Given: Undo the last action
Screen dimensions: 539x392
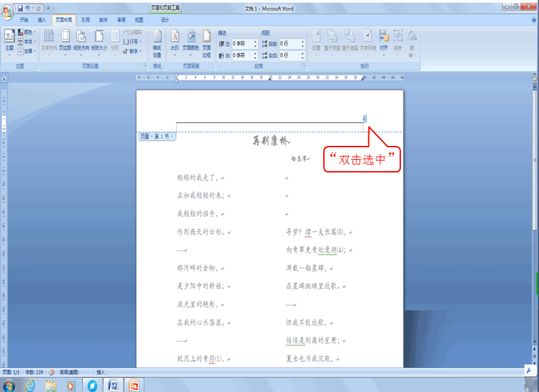Looking at the screenshot, I should click(x=27, y=8).
